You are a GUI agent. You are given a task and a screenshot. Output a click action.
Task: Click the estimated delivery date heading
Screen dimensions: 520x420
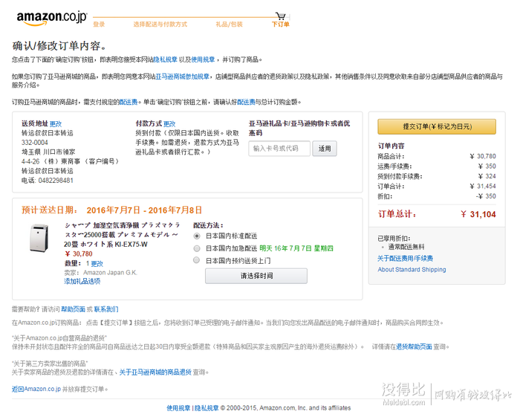click(111, 210)
